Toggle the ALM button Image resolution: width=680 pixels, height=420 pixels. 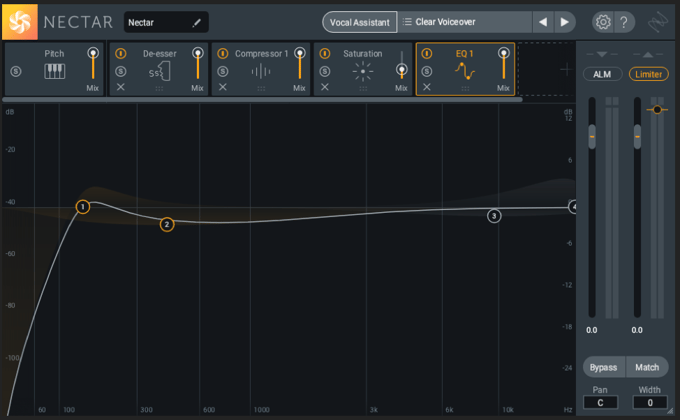pos(602,74)
